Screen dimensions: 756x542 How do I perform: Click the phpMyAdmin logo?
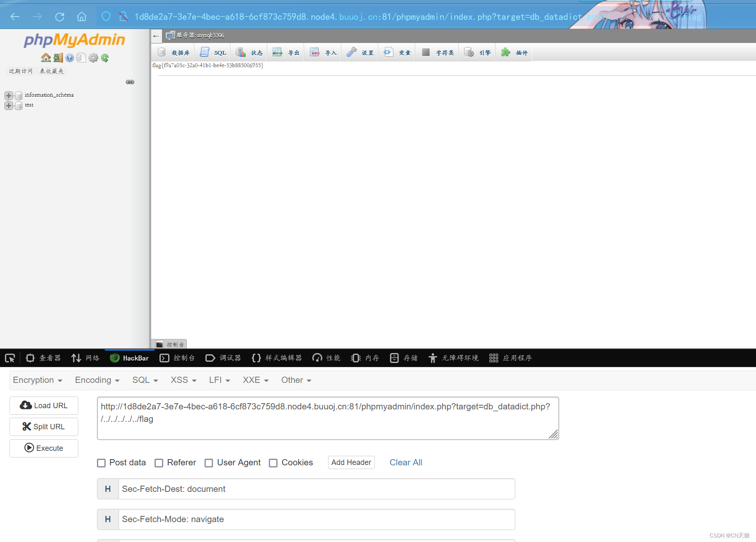pyautogui.click(x=75, y=40)
